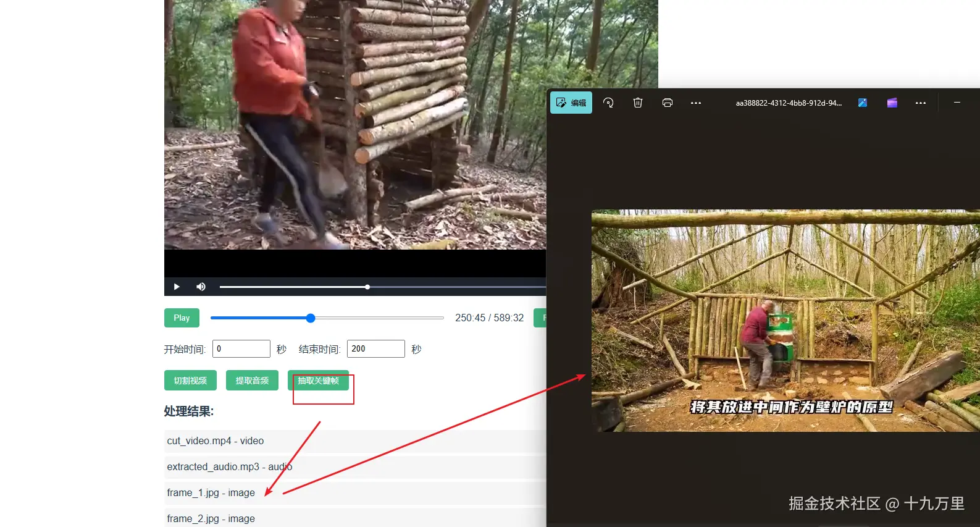Mute the video using the speaker icon
The height and width of the screenshot is (527, 980).
pyautogui.click(x=201, y=287)
